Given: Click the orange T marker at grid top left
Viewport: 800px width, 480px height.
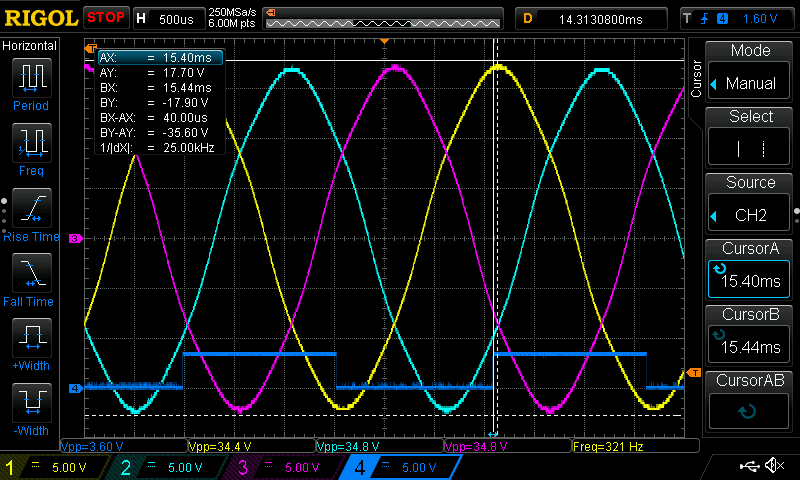Looking at the screenshot, I should click(91, 48).
